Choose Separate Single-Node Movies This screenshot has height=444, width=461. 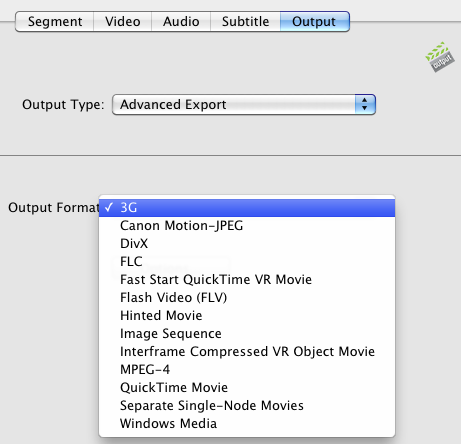pyautogui.click(x=247, y=406)
